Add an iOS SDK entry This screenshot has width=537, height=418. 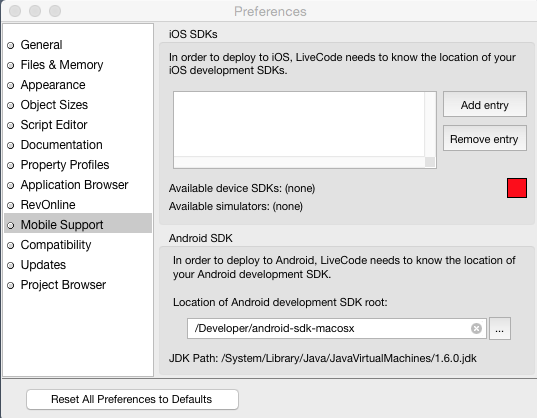pyautogui.click(x=485, y=104)
